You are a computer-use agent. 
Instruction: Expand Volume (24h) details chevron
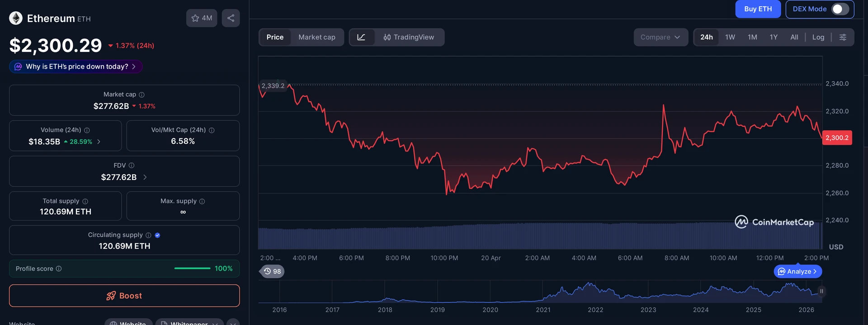click(99, 141)
